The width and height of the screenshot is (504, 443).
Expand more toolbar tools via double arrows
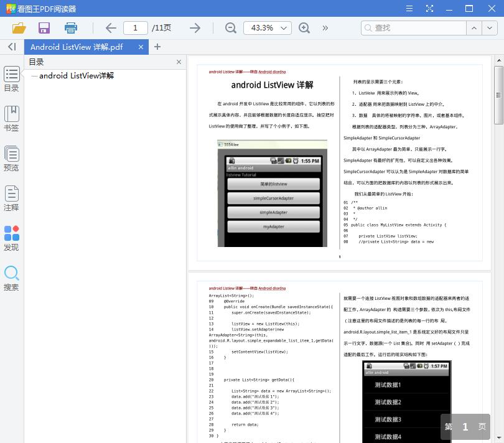[327, 28]
